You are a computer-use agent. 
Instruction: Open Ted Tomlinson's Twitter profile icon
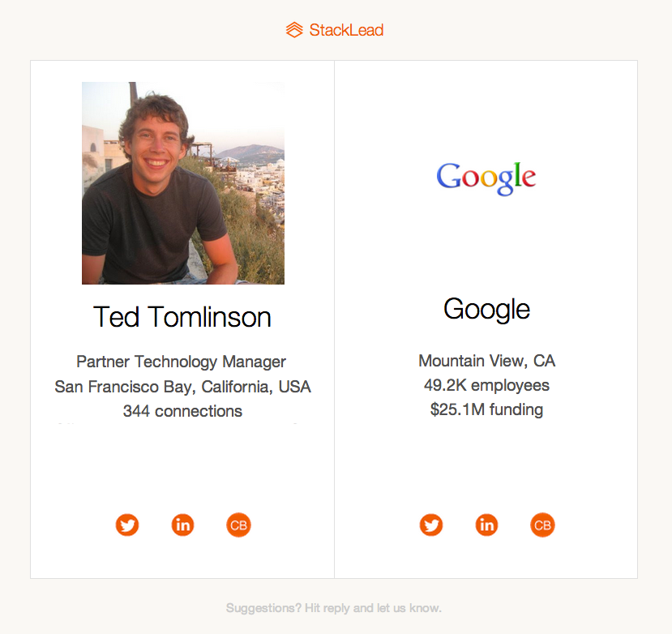tap(127, 525)
